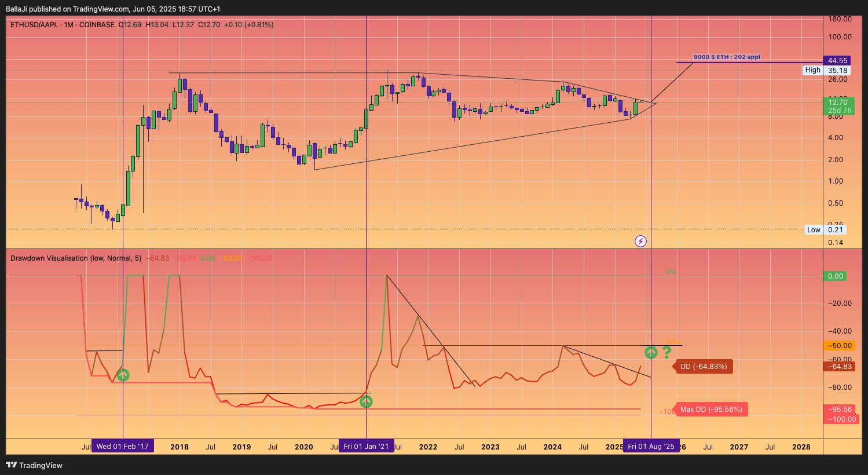Click the Max DD (-95.56%) label
The image size is (868, 475).
pos(711,410)
